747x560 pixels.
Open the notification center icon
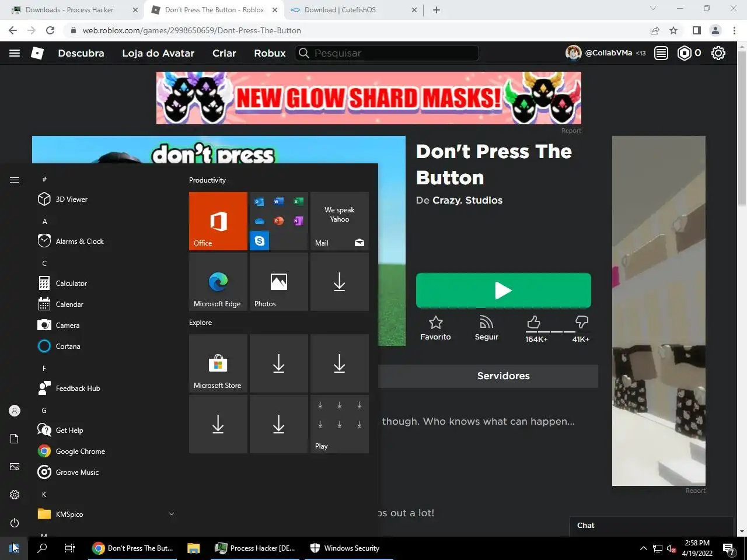[728, 548]
